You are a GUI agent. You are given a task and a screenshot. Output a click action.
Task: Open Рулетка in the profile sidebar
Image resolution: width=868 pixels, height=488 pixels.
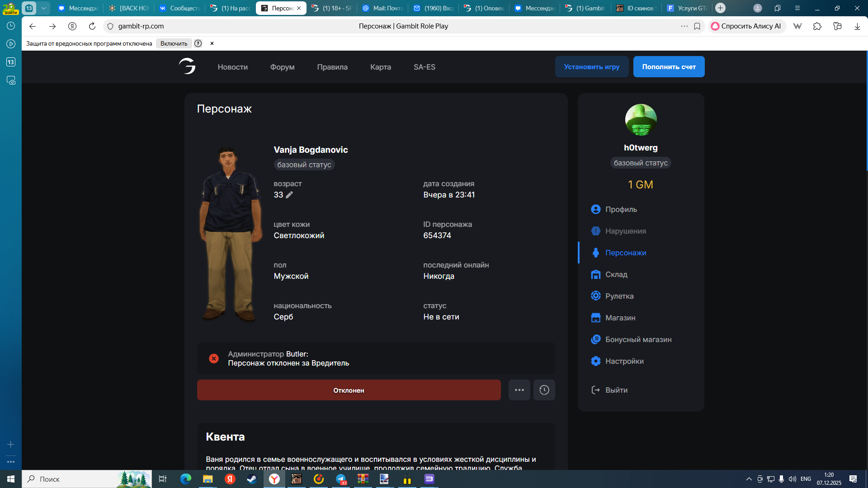pyautogui.click(x=619, y=296)
